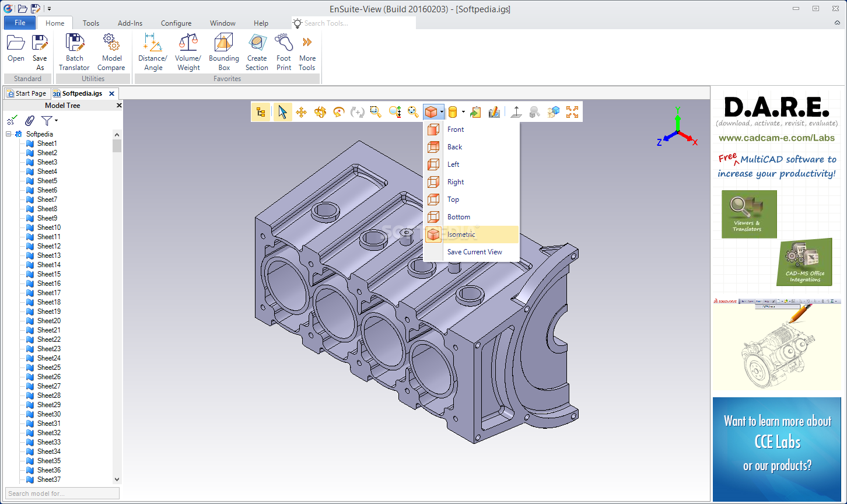Click the orange cube view orientation button

[431, 112]
